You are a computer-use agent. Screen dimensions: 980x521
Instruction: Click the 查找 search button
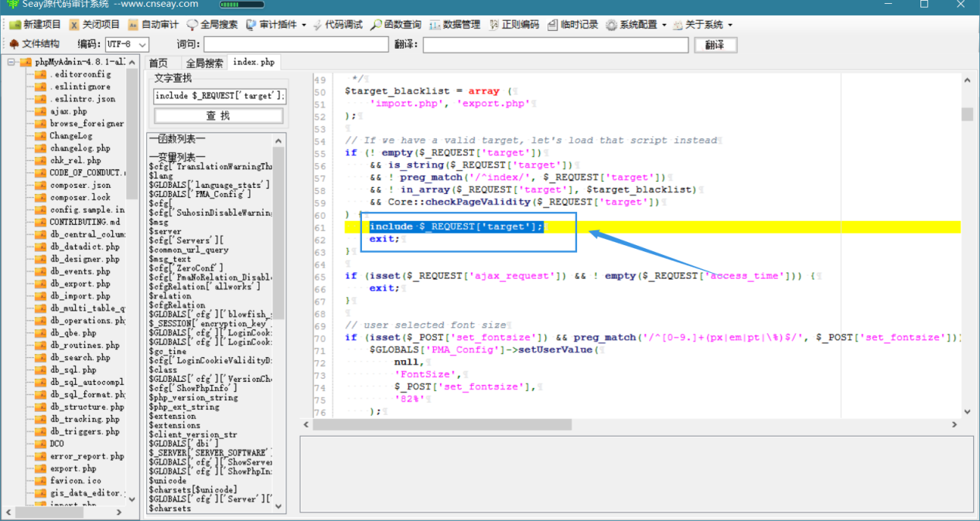[218, 116]
